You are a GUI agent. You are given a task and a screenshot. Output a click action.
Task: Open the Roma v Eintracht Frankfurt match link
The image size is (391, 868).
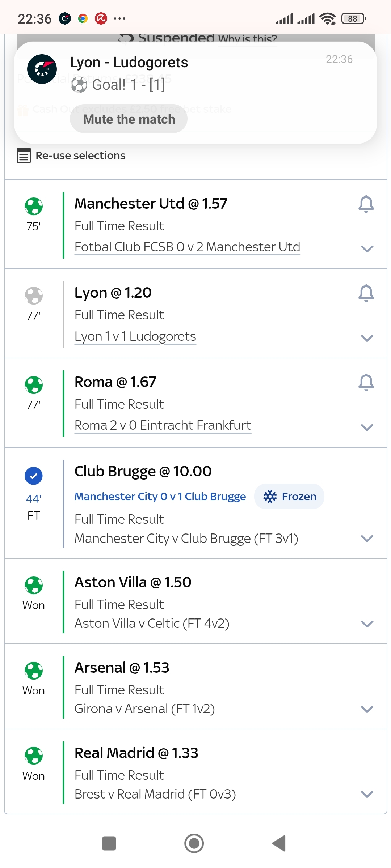tap(163, 425)
